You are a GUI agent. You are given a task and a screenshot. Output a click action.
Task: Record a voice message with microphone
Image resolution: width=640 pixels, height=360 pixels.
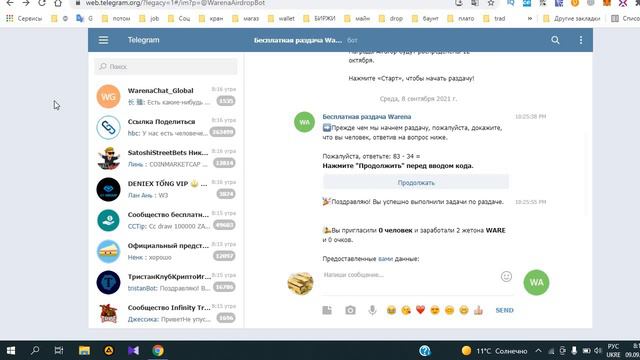pos(372,310)
